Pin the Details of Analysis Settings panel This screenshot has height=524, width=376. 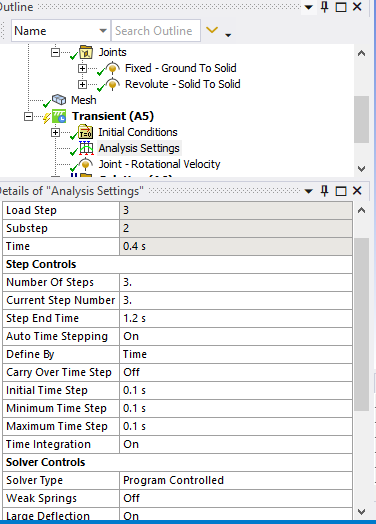point(325,191)
